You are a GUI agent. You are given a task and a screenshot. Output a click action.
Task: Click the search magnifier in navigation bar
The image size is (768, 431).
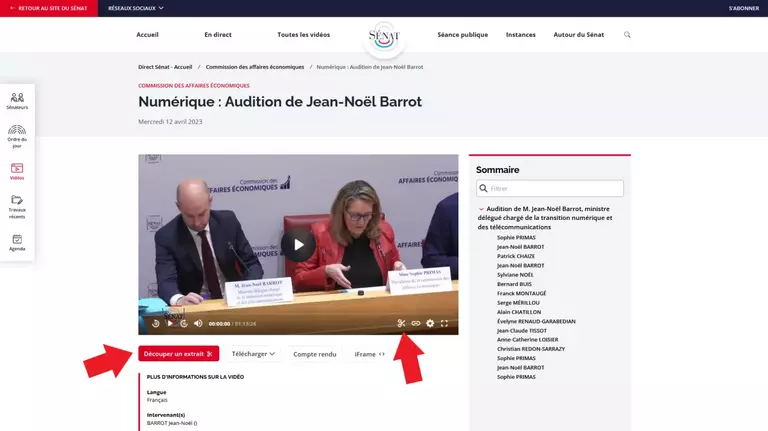pos(627,34)
